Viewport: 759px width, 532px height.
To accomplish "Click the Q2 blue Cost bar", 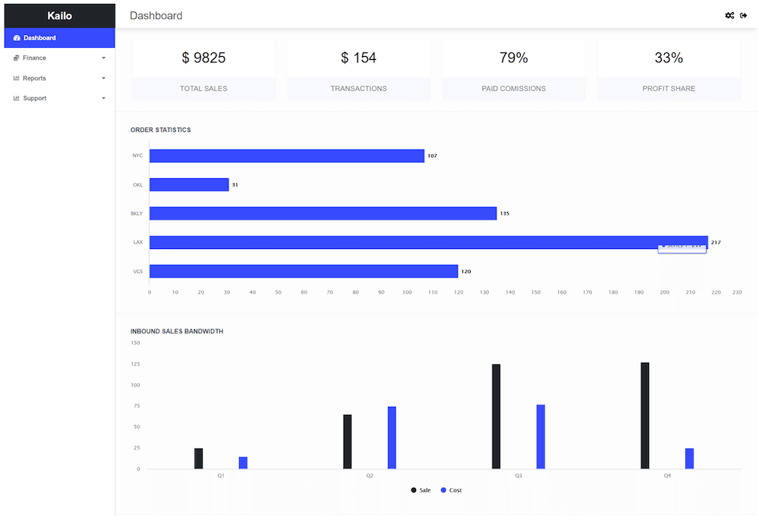I will click(x=392, y=438).
